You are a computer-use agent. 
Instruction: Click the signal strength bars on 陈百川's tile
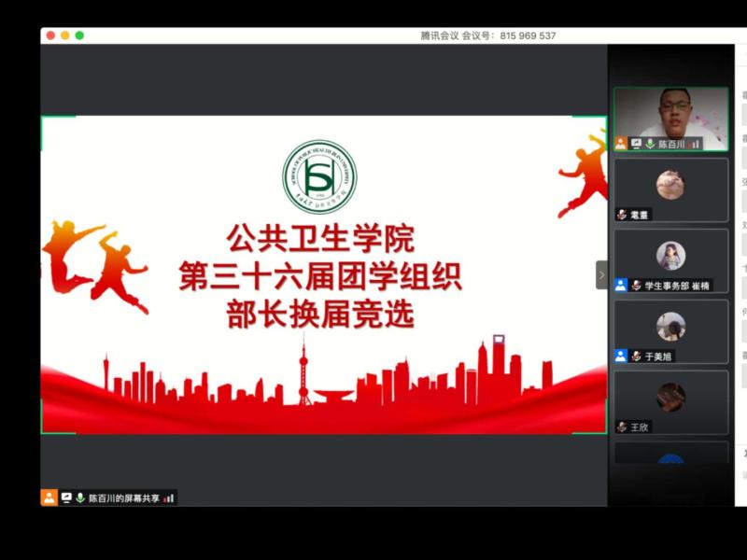pyautogui.click(x=695, y=145)
